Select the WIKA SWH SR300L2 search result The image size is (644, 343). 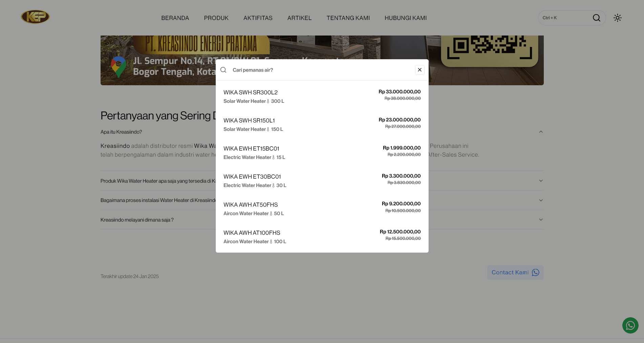322,96
